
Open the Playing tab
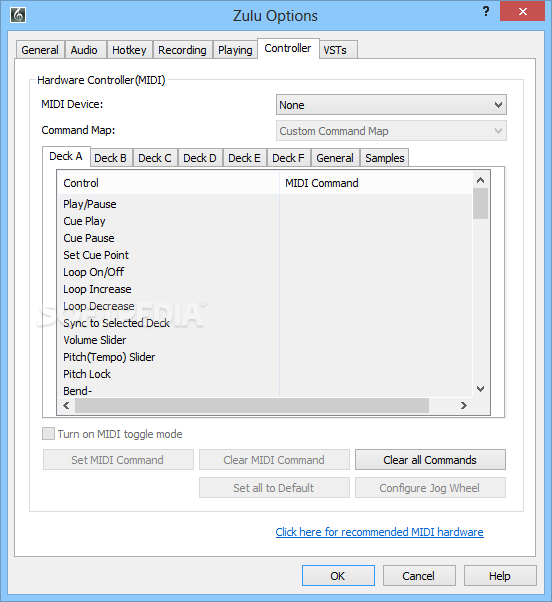point(235,50)
